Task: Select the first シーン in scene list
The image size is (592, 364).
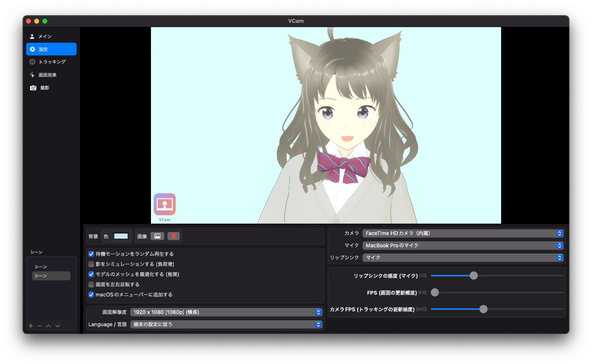Action: 51,267
